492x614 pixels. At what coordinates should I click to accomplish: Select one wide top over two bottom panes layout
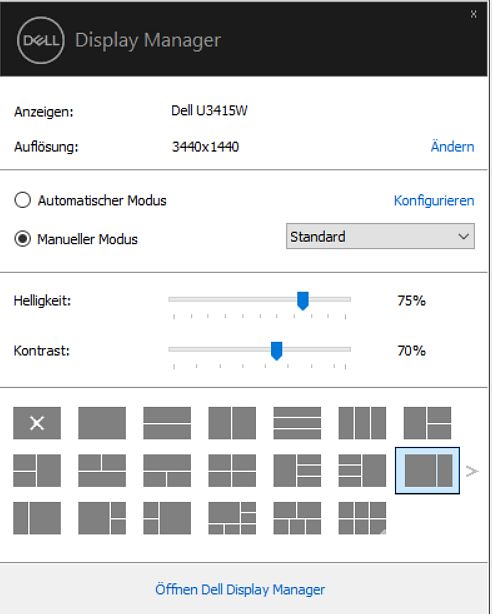pyautogui.click(x=167, y=470)
